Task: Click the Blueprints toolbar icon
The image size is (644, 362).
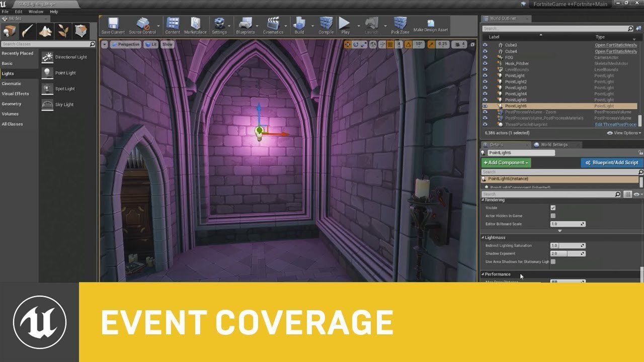Action: (246, 24)
